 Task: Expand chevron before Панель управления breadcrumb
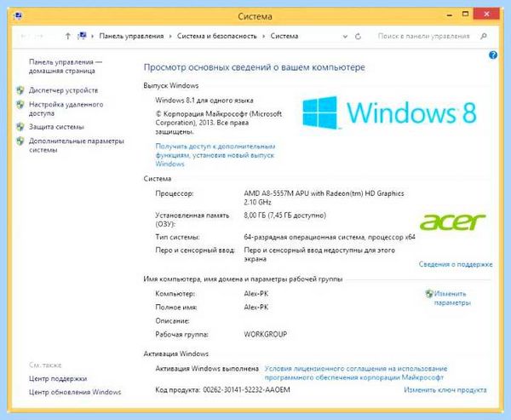[x=93, y=36]
